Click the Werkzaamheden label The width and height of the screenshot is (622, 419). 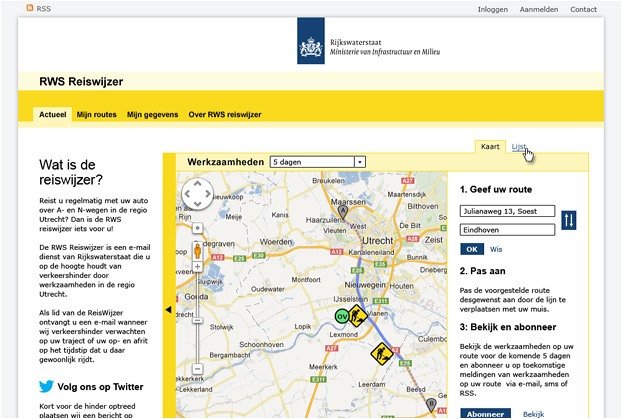click(x=225, y=162)
